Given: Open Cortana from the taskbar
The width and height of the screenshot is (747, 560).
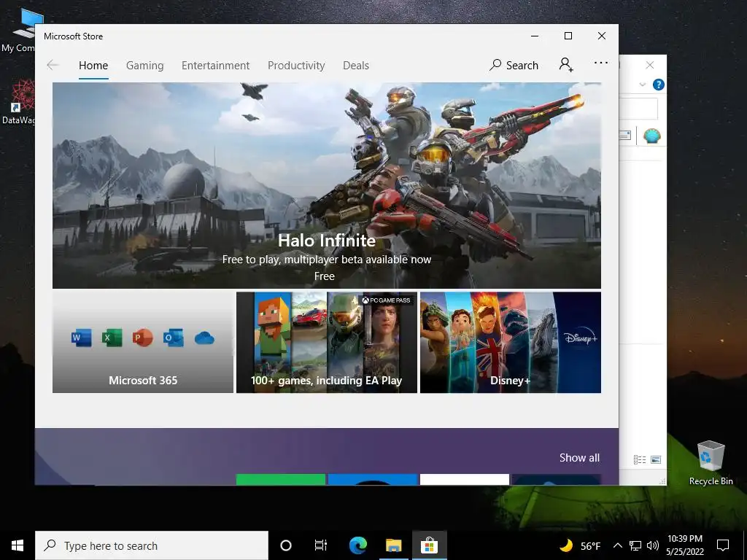Looking at the screenshot, I should pos(286,545).
